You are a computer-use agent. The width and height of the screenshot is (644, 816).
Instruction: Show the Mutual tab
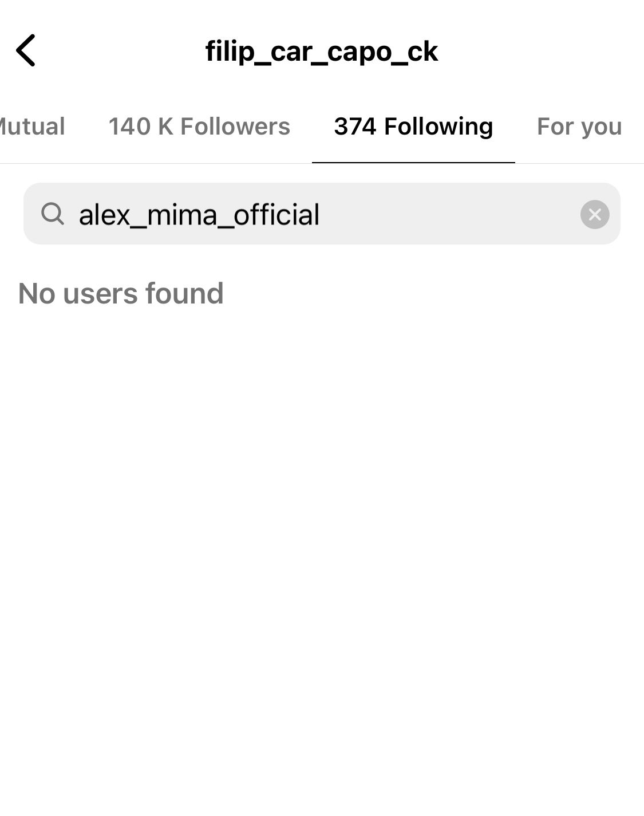click(33, 127)
